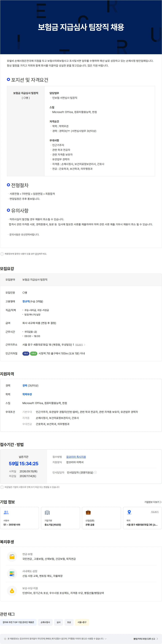Screen dimensions: 162x644
Task: Expand the copyright notice chevron at bottom
Action: point(106,638)
